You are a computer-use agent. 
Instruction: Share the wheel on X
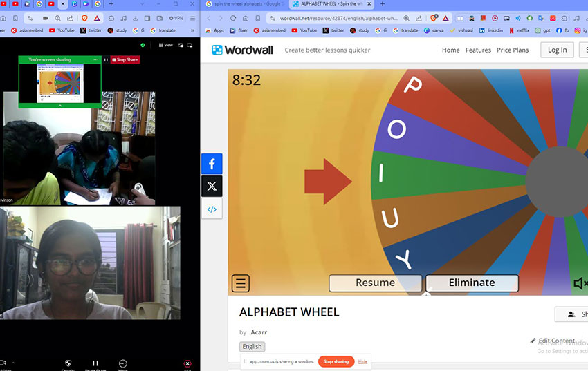[x=212, y=186]
